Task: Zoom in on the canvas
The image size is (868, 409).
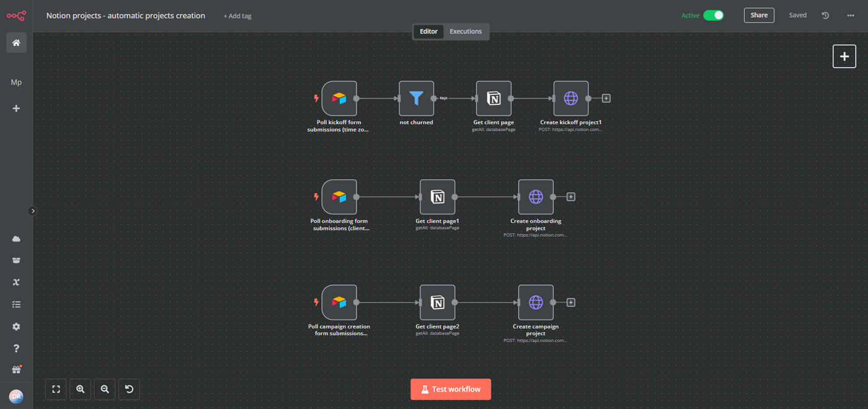Action: pos(81,389)
